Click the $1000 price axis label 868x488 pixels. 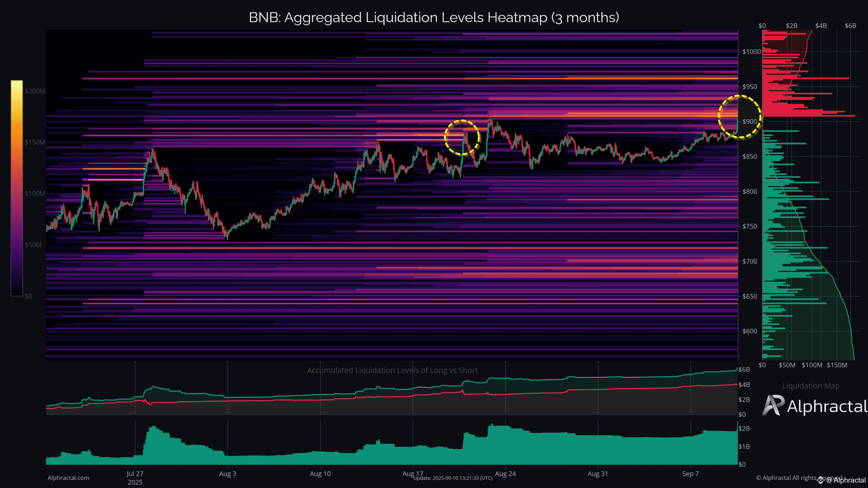click(751, 52)
